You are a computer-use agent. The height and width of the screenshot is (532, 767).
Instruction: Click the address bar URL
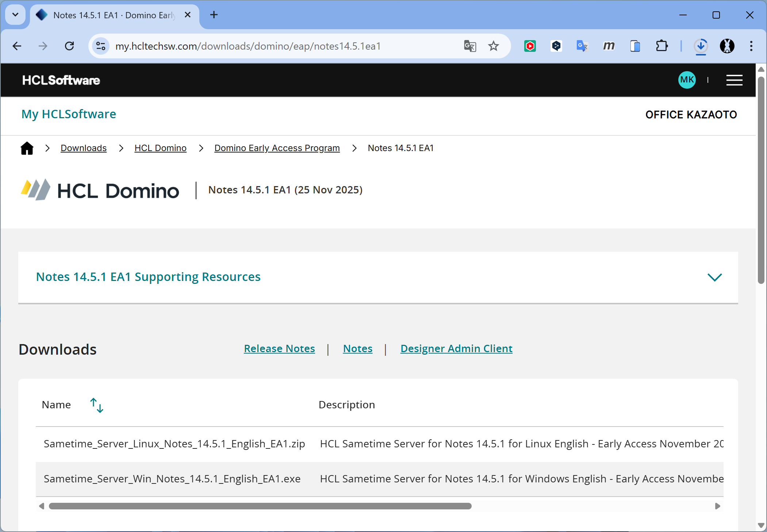pos(248,46)
